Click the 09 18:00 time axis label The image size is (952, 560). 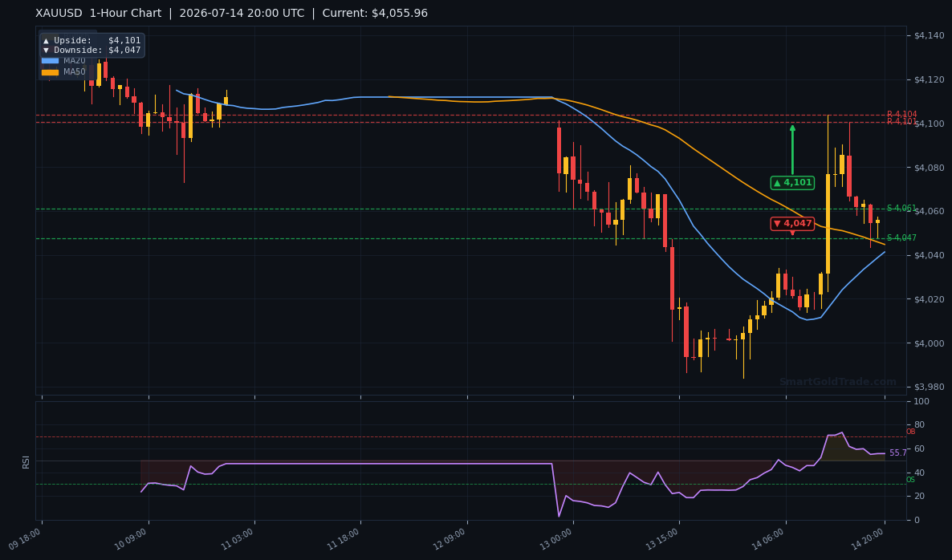pyautogui.click(x=26, y=539)
